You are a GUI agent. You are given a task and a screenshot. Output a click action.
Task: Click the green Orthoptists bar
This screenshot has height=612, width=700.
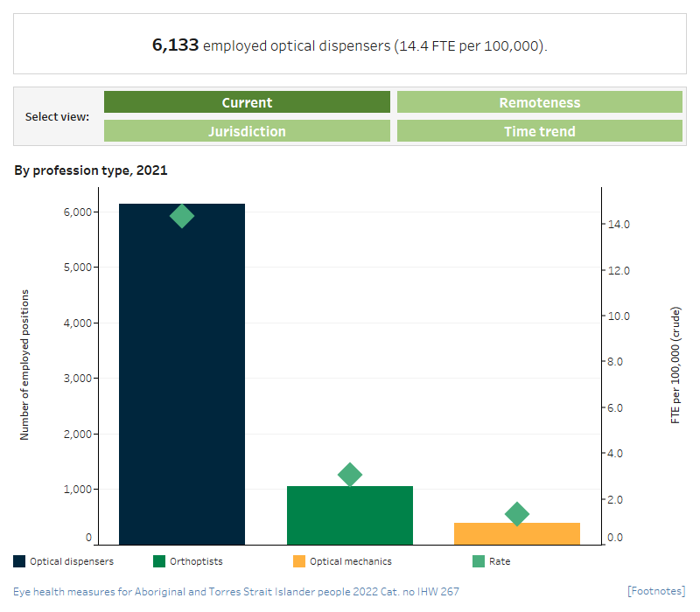[x=349, y=516]
